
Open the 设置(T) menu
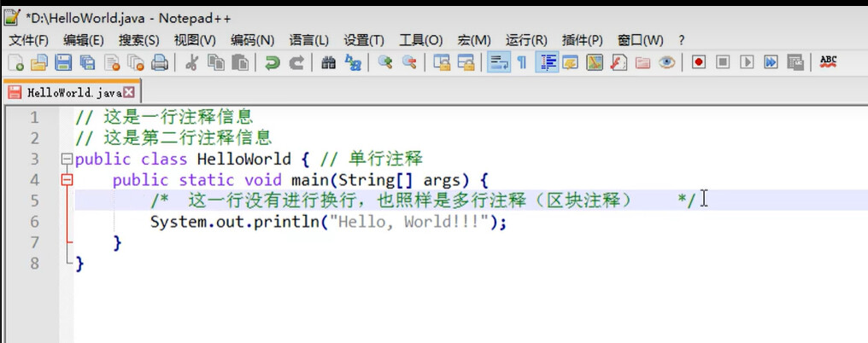364,40
